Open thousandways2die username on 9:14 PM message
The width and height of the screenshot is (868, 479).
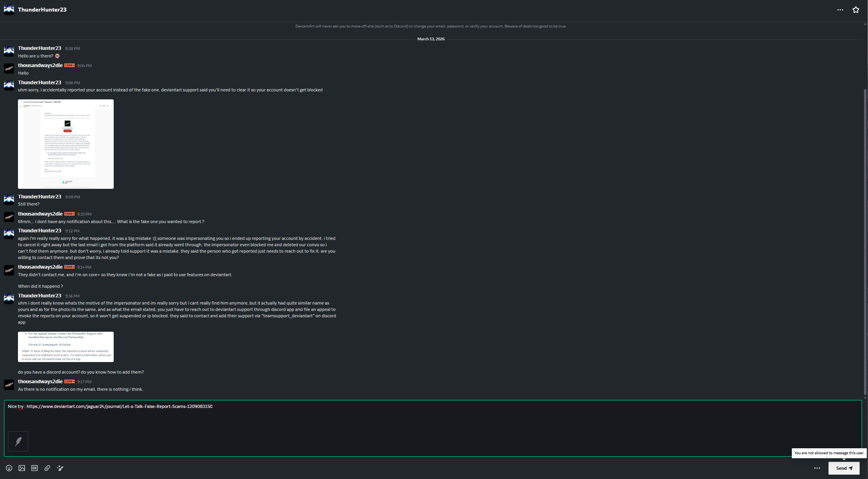pos(40,267)
